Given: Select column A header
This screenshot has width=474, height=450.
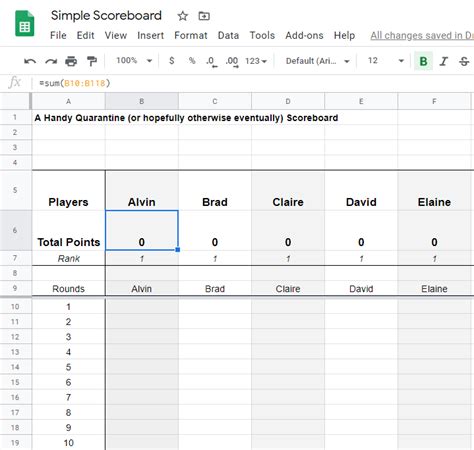Looking at the screenshot, I should 68,101.
